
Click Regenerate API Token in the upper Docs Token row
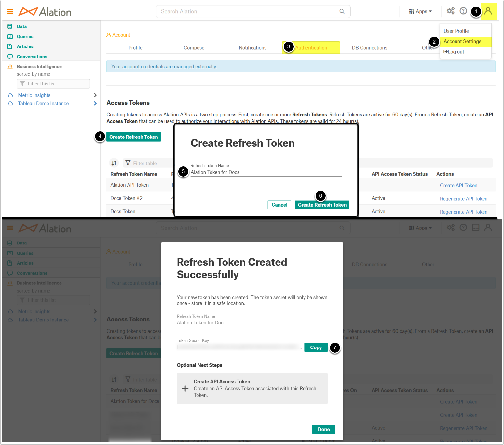pos(464,212)
